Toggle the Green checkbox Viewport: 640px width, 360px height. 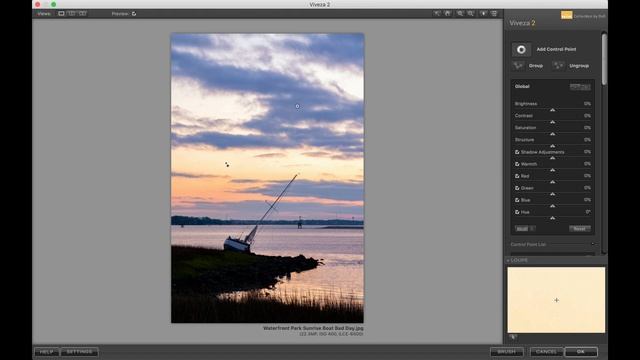coord(517,188)
